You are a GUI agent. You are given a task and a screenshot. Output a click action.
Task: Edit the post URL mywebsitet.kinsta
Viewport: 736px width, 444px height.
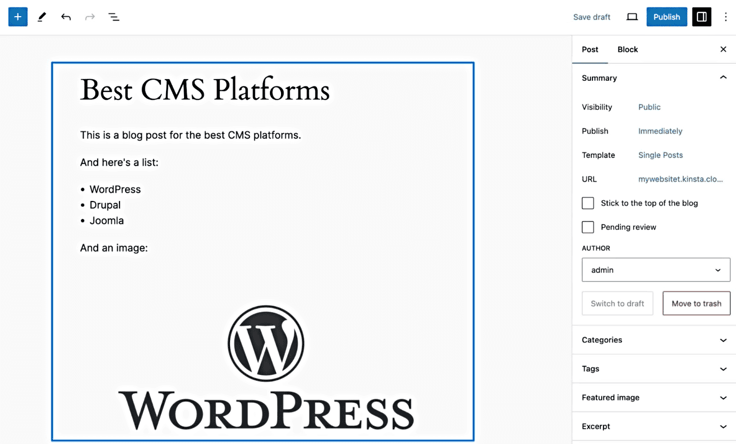(680, 179)
